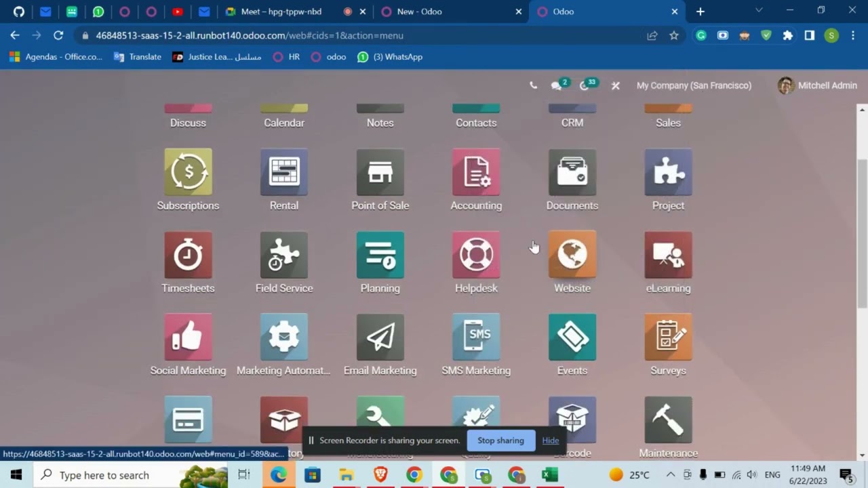The image size is (868, 488).
Task: Bookmark this page with star icon
Action: point(674,35)
